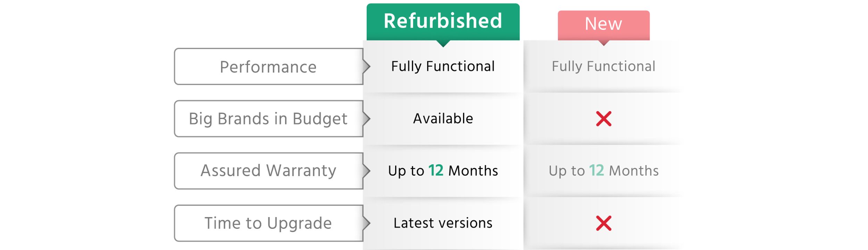Click the Big Brands in Budget label
Viewport: 868px width, 250px height.
269,119
